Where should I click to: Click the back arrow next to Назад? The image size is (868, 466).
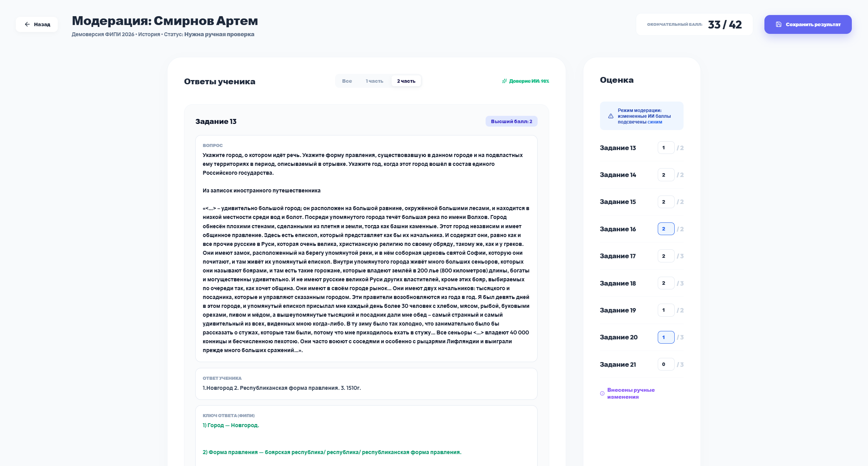(27, 24)
